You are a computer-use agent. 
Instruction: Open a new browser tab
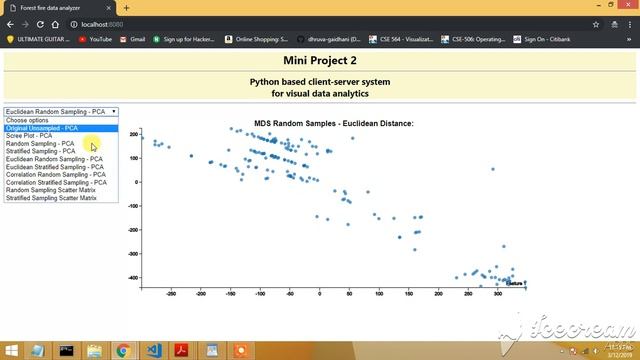[127, 8]
